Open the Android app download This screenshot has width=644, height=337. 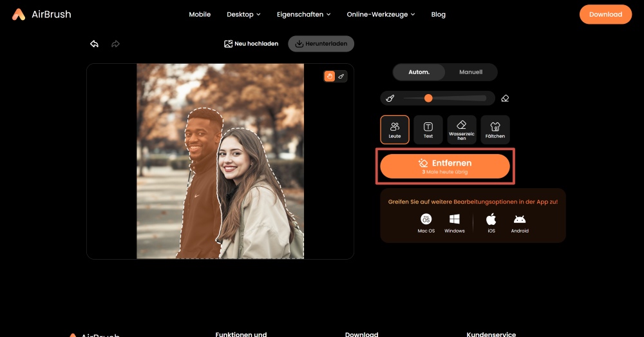(x=520, y=223)
